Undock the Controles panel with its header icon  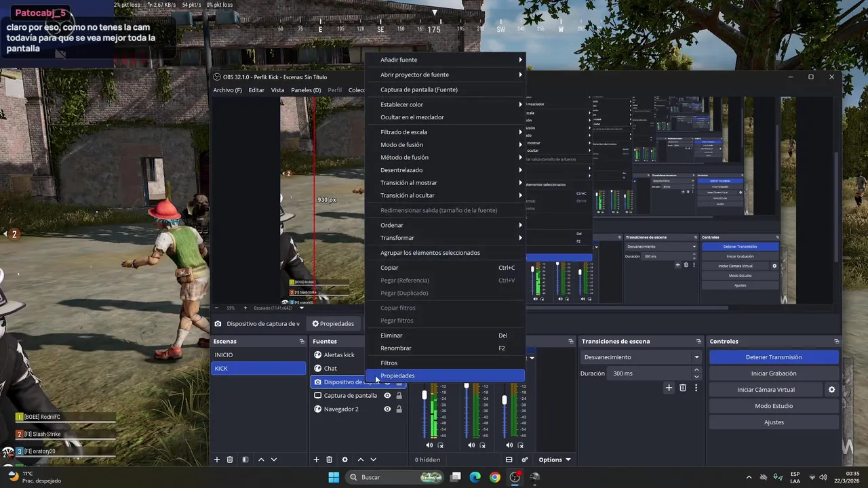point(836,341)
